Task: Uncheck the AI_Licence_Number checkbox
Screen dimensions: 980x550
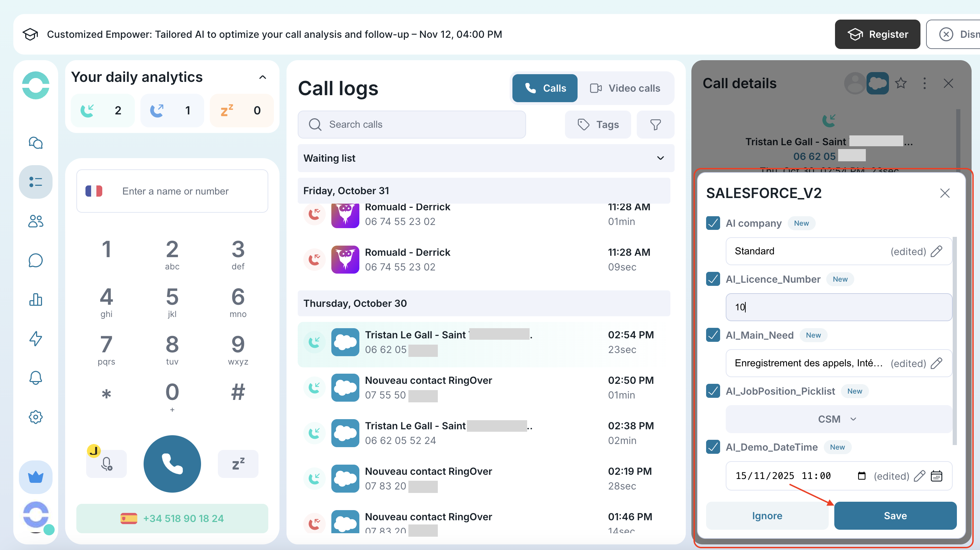Action: point(712,279)
